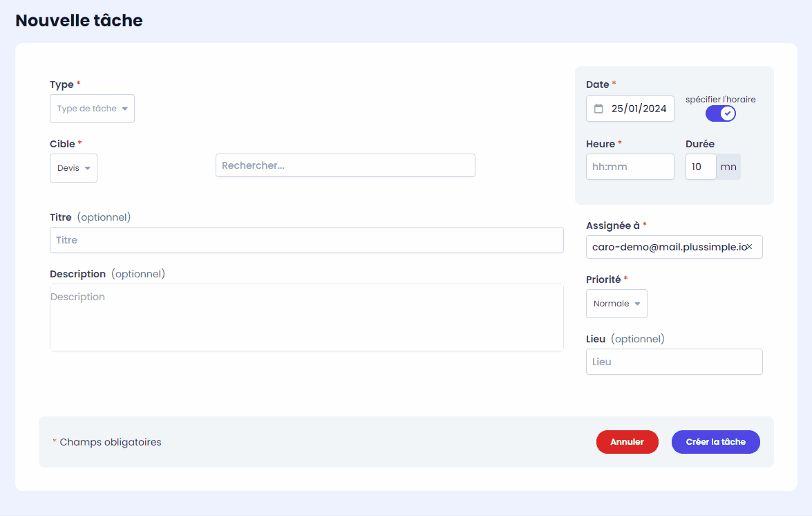Clear the assignee with the X icon
Viewport: 812px width, 516px height.
(x=749, y=247)
